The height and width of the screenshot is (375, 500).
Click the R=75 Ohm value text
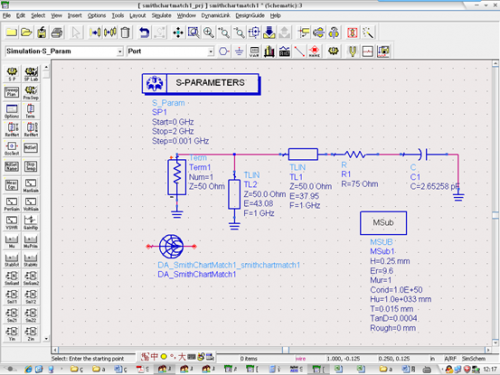[x=360, y=184]
